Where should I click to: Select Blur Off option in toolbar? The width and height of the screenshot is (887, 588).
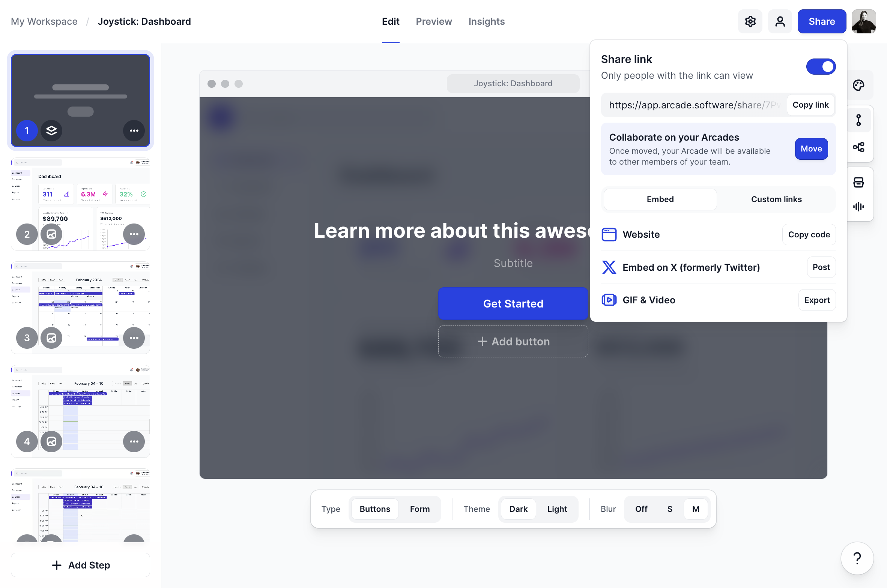[x=641, y=508]
